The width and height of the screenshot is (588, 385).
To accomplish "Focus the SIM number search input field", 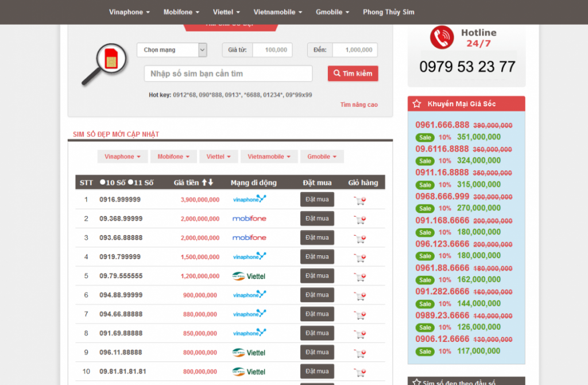I will [228, 74].
